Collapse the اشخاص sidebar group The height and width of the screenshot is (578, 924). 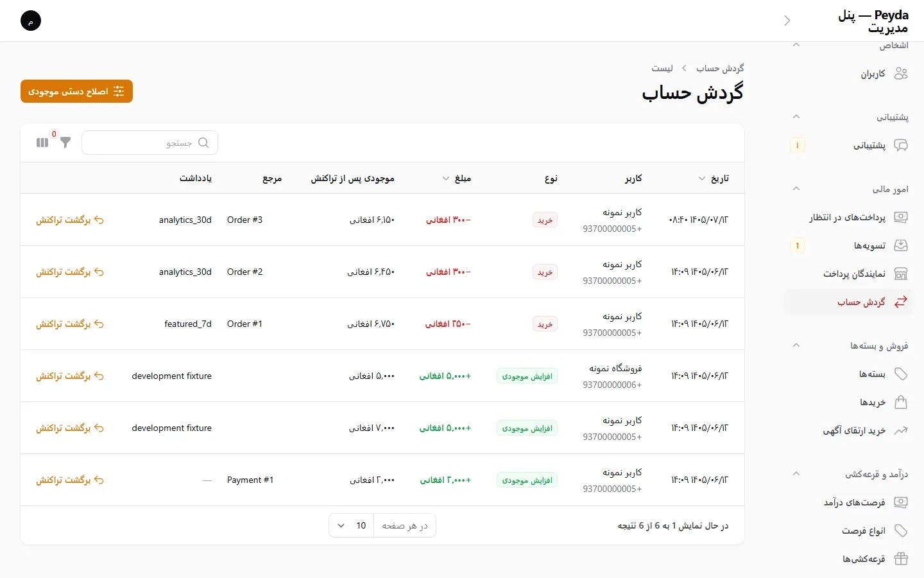tap(796, 45)
